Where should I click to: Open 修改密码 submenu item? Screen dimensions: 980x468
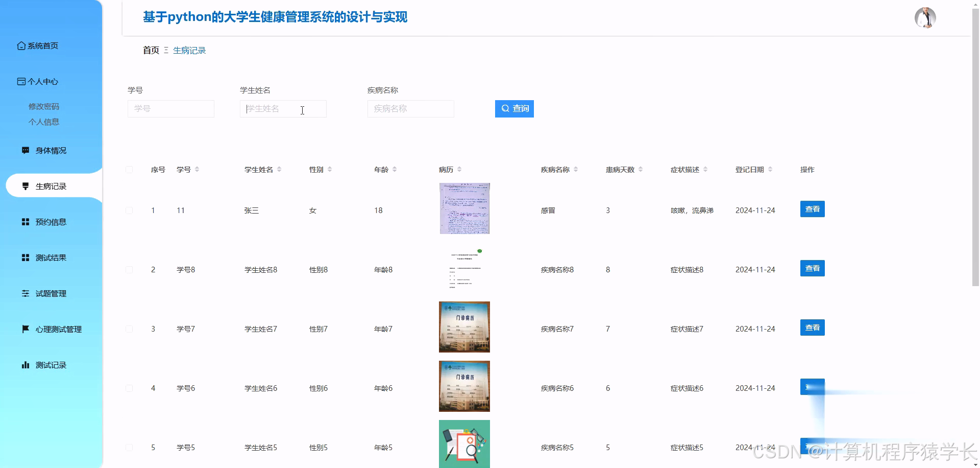(44, 107)
